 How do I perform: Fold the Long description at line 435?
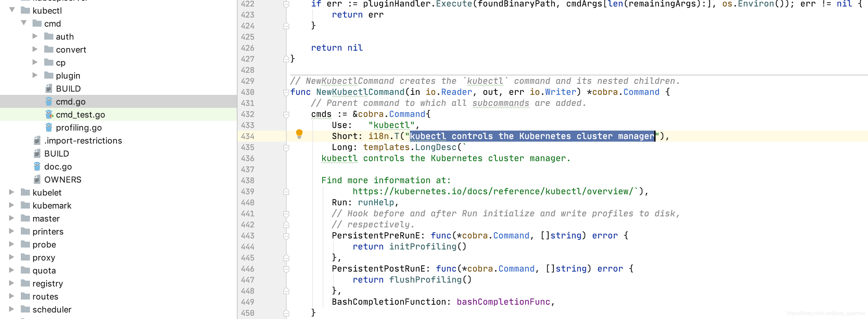(x=286, y=147)
